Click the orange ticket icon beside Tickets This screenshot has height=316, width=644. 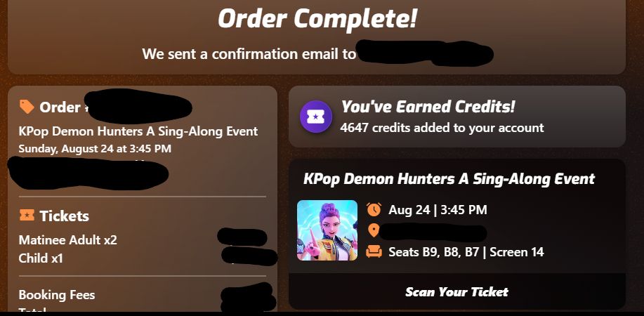click(x=27, y=215)
